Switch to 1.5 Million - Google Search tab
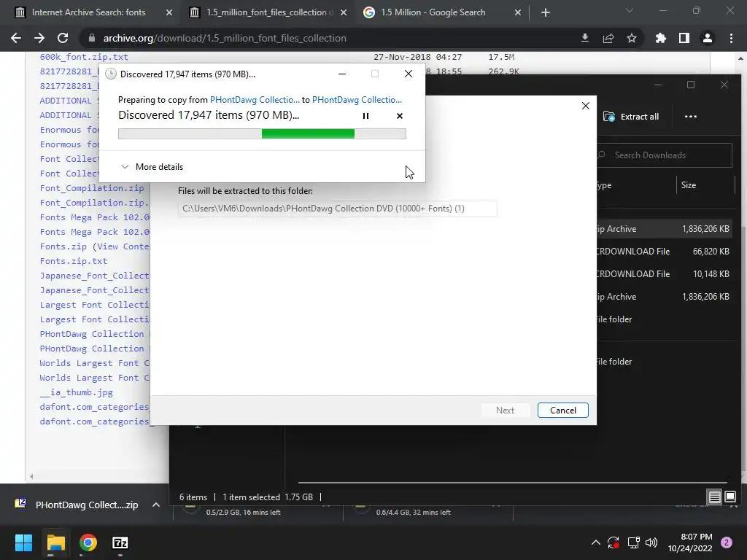Viewport: 747px width, 560px height. click(433, 12)
